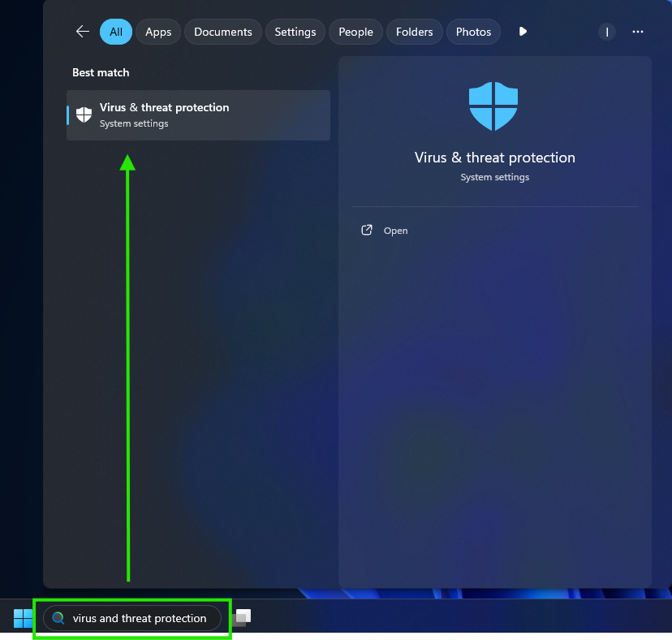Click the large blue shield icon
The image size is (672, 640).
click(x=493, y=106)
